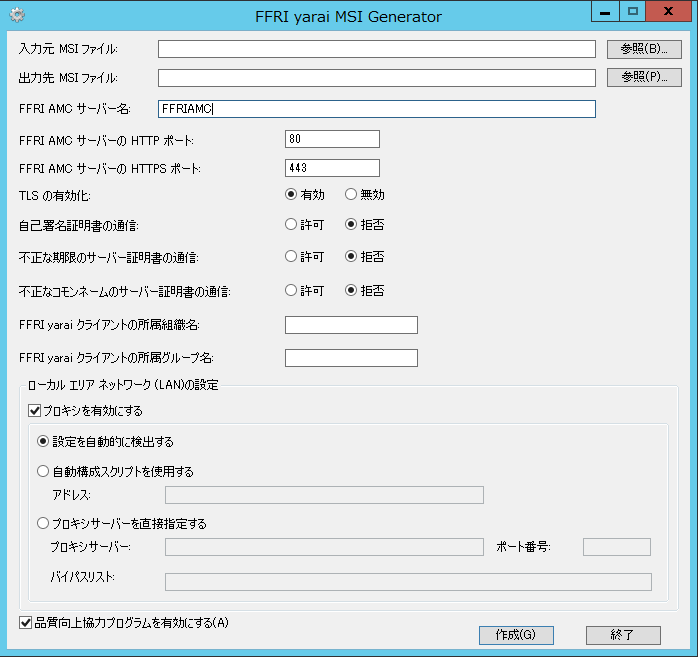Click the HTTPS port field showing 443
Image resolution: width=698 pixels, height=657 pixels.
[332, 168]
